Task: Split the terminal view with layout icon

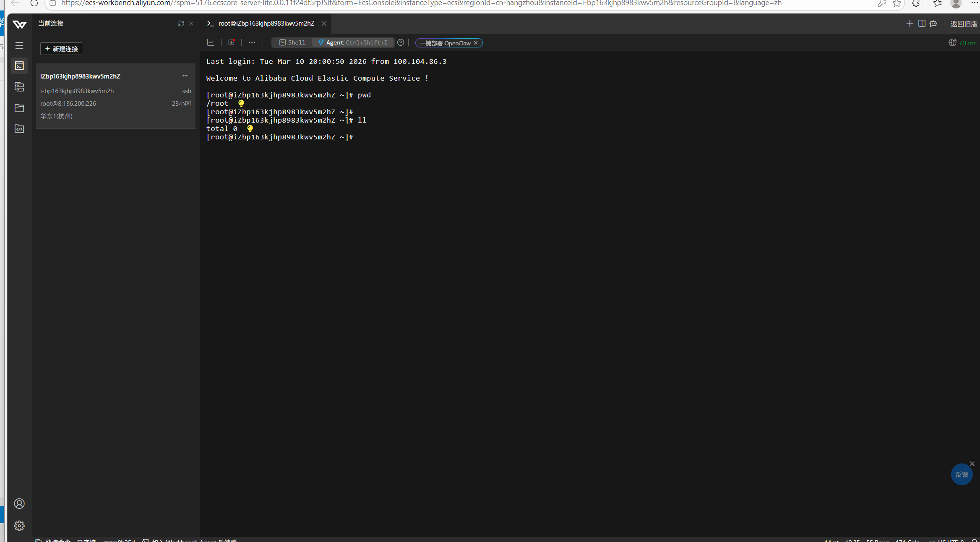Action: [x=922, y=24]
